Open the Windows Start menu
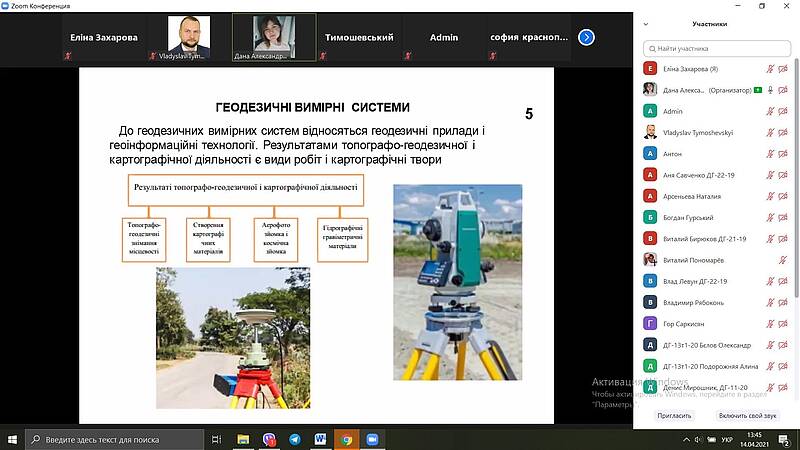 [13, 439]
